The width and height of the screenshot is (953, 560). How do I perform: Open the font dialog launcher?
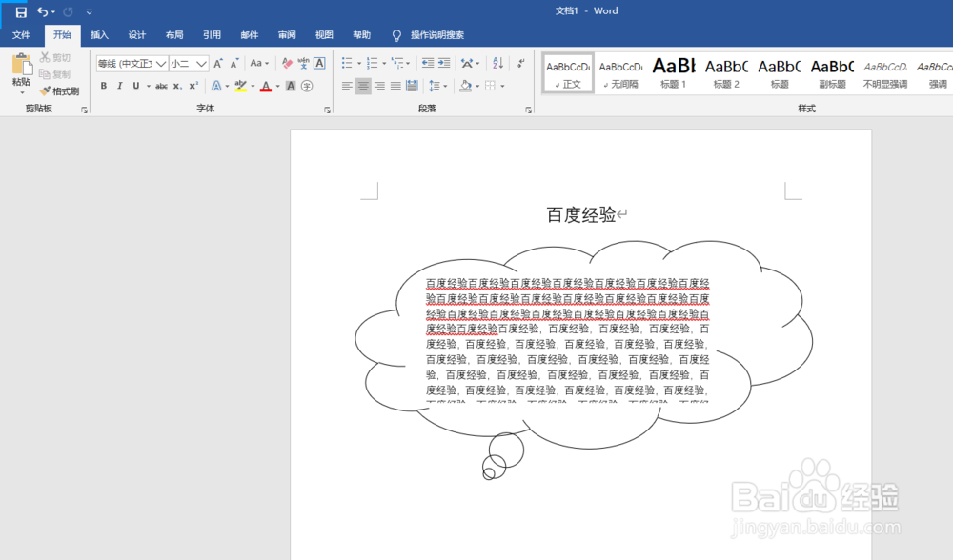pos(327,110)
